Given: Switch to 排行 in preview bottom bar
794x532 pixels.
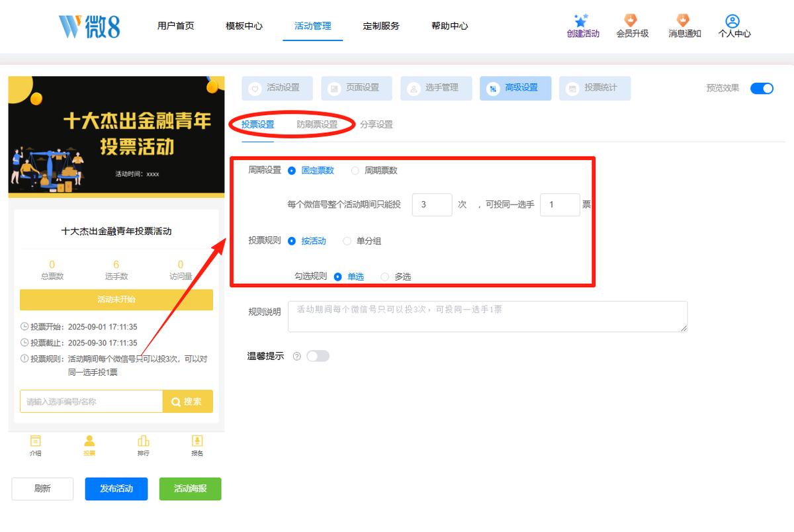Looking at the screenshot, I should click(143, 446).
